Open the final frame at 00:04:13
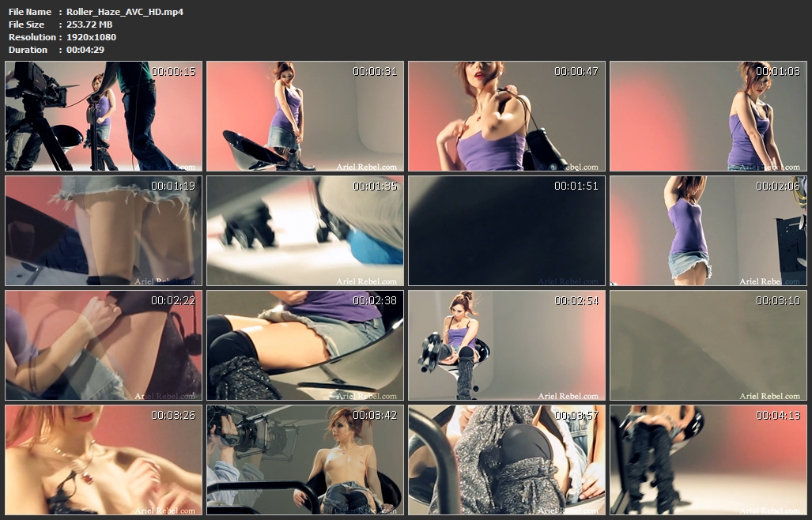812x520 pixels. point(708,460)
